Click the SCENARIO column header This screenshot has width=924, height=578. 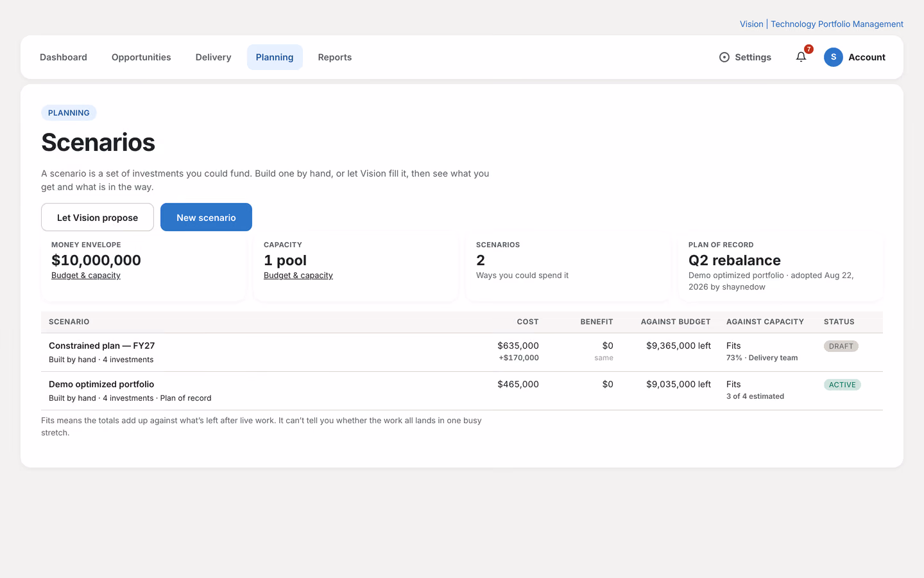tap(69, 322)
